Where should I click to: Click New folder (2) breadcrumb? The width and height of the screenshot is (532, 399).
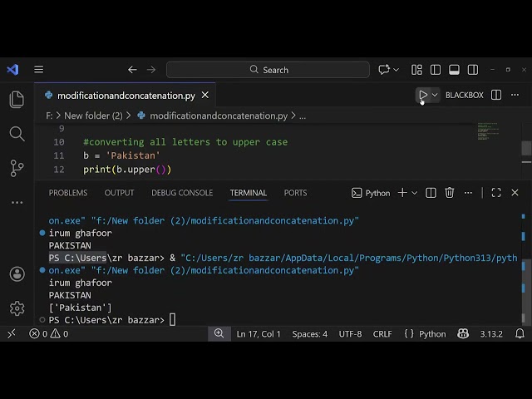point(93,116)
